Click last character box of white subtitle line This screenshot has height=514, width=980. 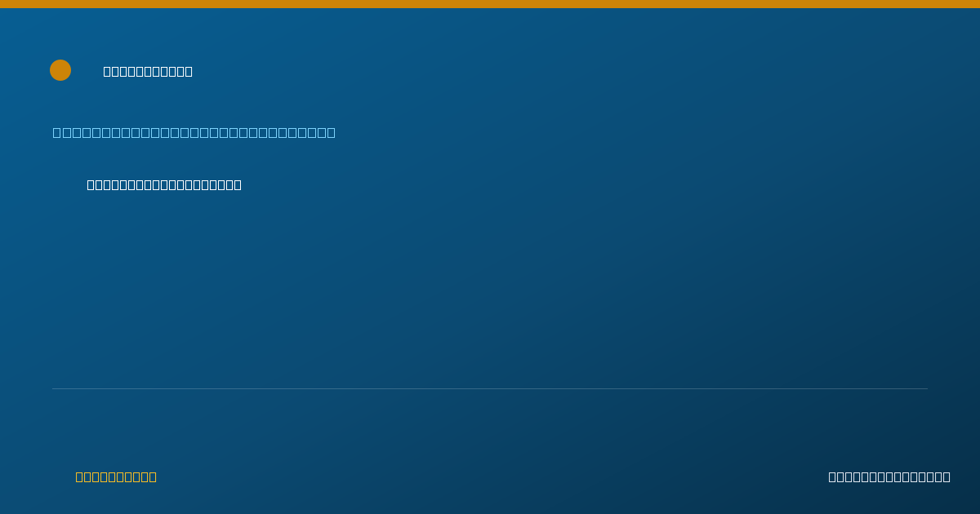tap(238, 184)
